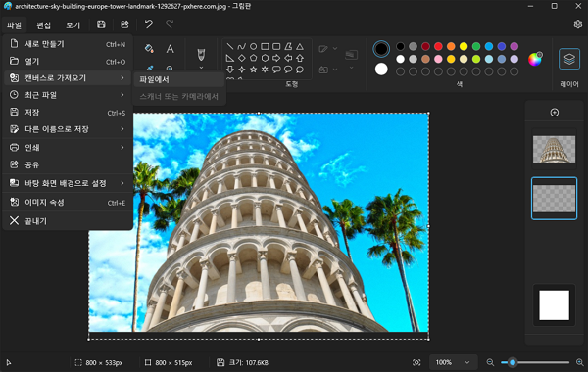Viewport: 588px width, 372px height.
Task: Toggle the Layers panel button
Action: tap(569, 59)
